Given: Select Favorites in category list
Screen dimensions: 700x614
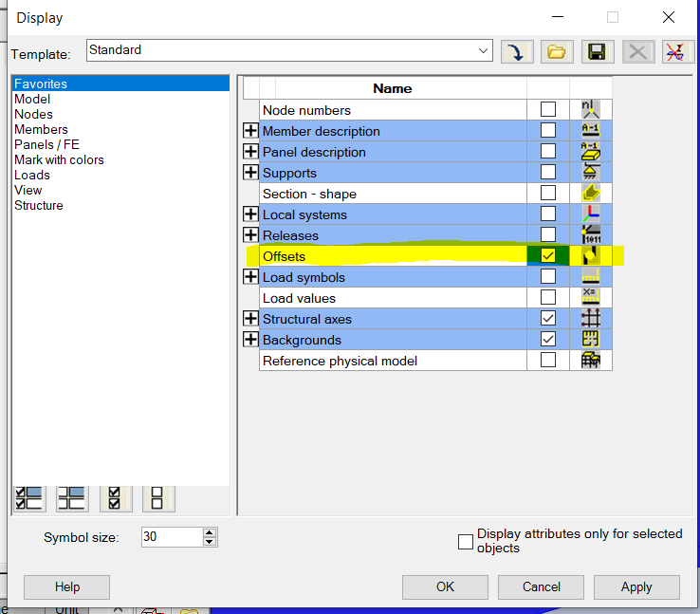Looking at the screenshot, I should [x=120, y=84].
